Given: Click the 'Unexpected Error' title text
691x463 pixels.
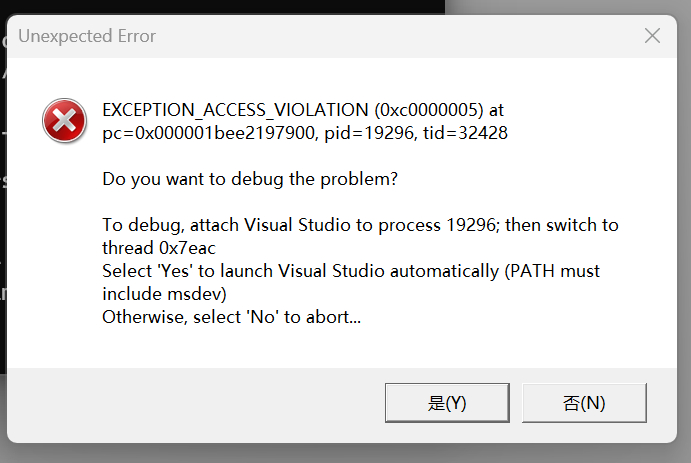Looking at the screenshot, I should 87,37.
